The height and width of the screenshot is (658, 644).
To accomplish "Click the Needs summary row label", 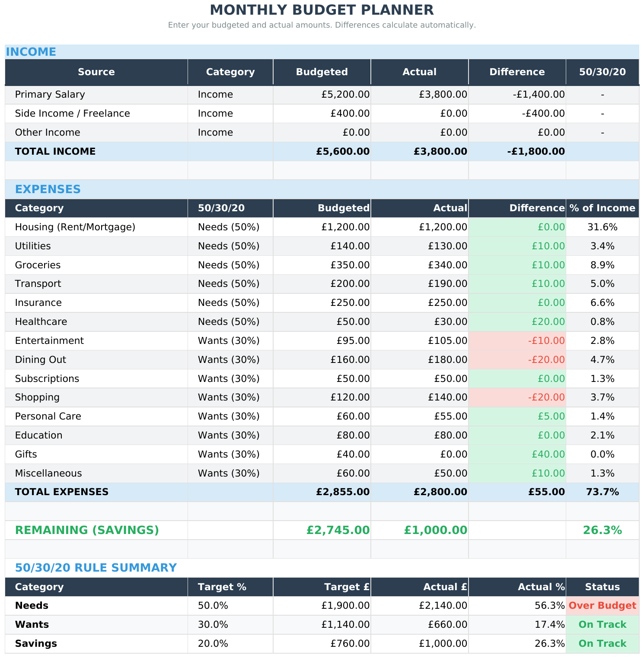I will pyautogui.click(x=96, y=606).
